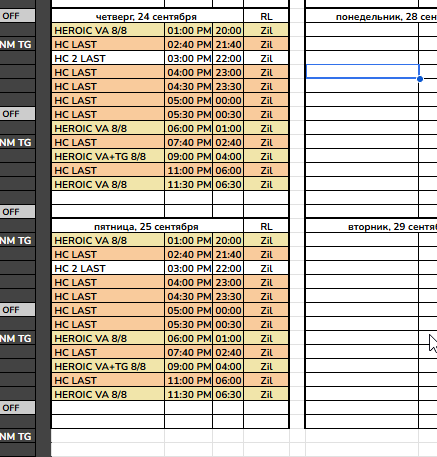Click 02:40 beside 07:40 PM under четверг
Image resolution: width=437 pixels, height=457 pixels.
tap(228, 142)
